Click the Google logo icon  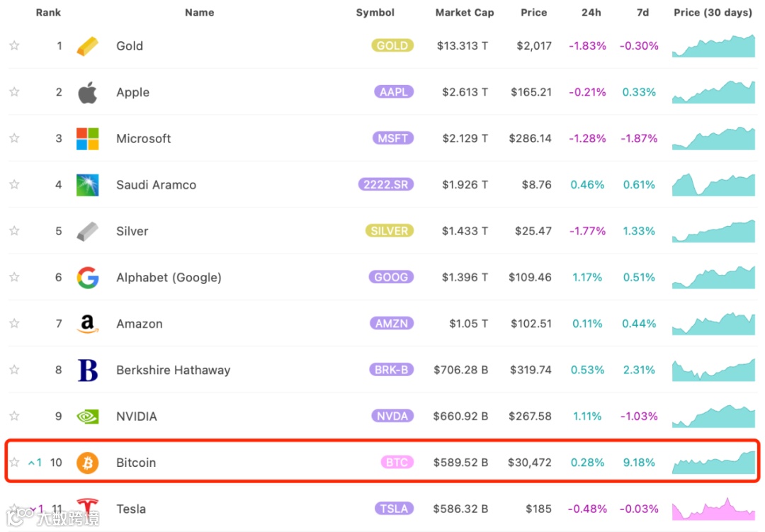[87, 278]
